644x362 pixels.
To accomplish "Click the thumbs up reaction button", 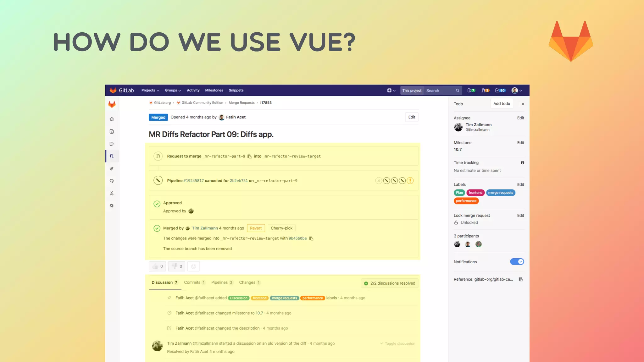I will click(x=157, y=266).
